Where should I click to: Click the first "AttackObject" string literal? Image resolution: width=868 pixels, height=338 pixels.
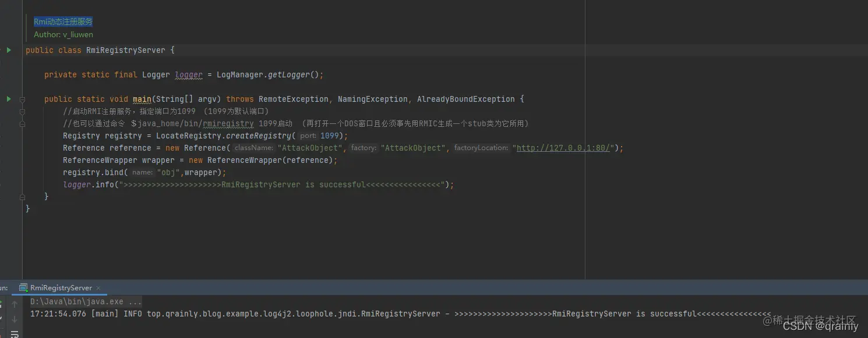[310, 148]
